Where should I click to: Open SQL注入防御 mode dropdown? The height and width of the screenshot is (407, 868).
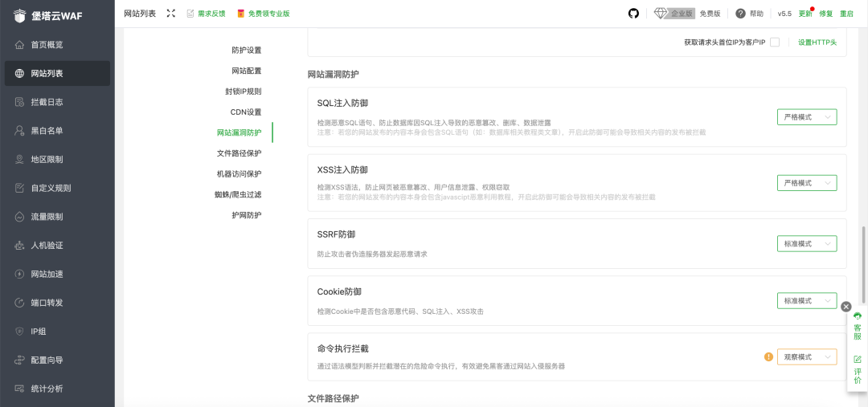click(807, 117)
